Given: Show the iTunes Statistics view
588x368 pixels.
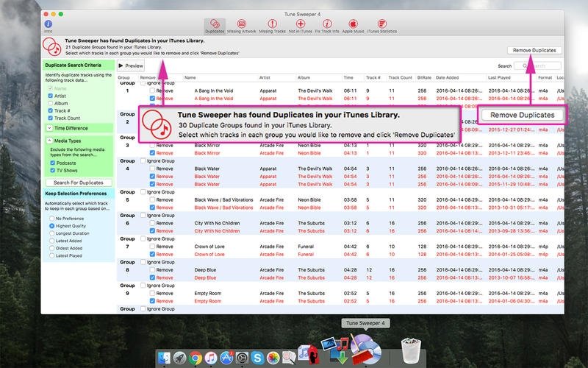Looking at the screenshot, I should pos(381,26).
